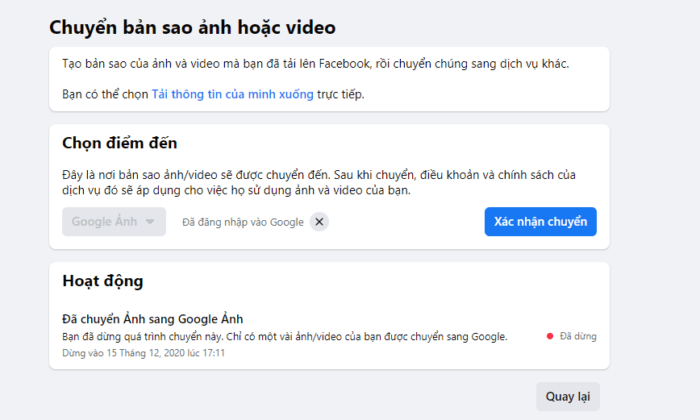Click the 'Tạo bản sao của ảnh và video' intro text

pyautogui.click(x=316, y=64)
